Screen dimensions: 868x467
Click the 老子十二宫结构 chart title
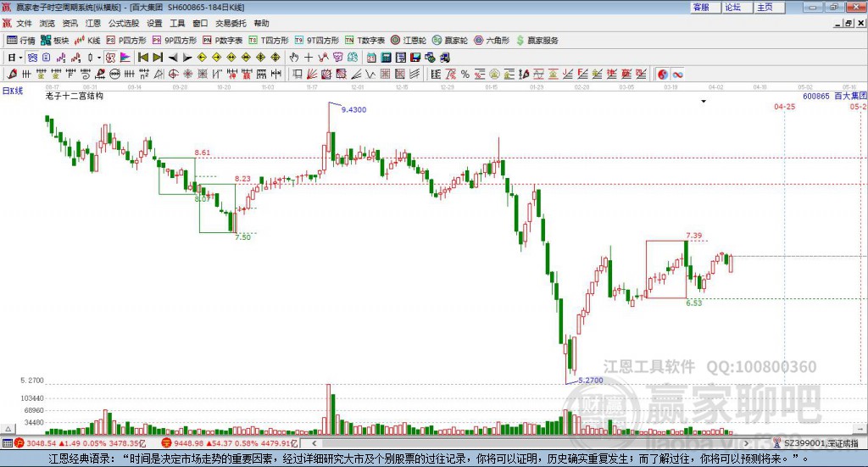pos(75,96)
